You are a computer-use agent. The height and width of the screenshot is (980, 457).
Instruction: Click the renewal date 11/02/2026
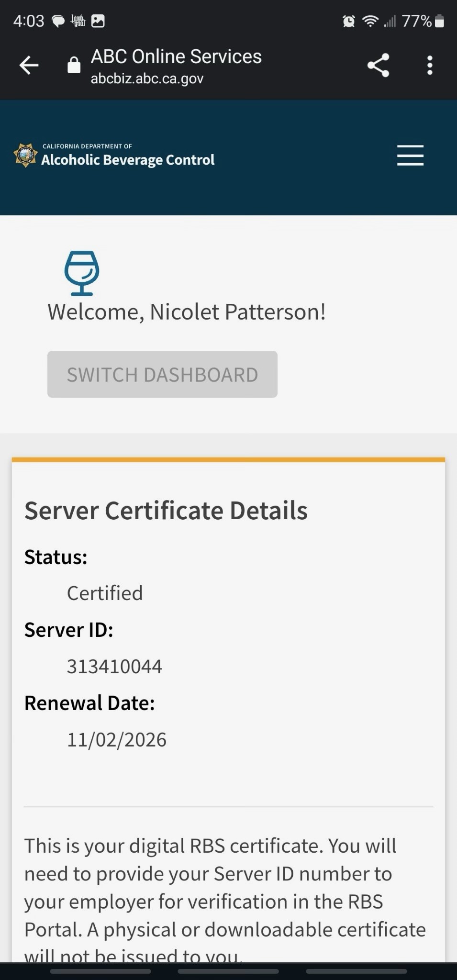[x=116, y=739]
